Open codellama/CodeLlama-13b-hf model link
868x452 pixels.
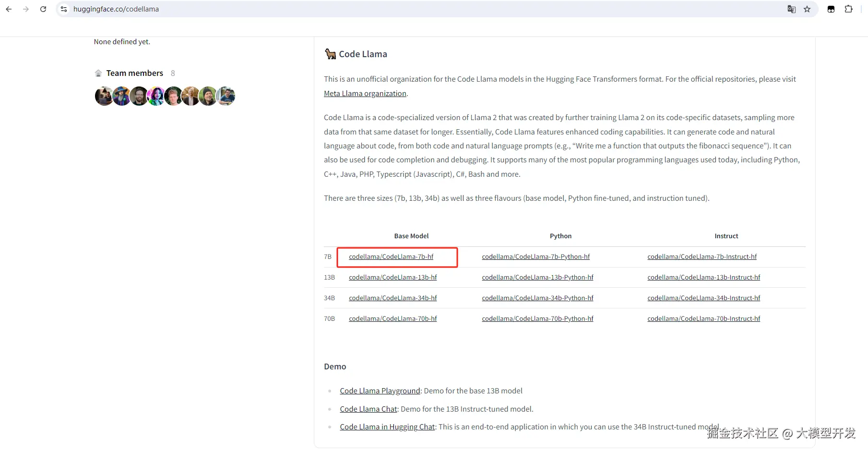[393, 278]
